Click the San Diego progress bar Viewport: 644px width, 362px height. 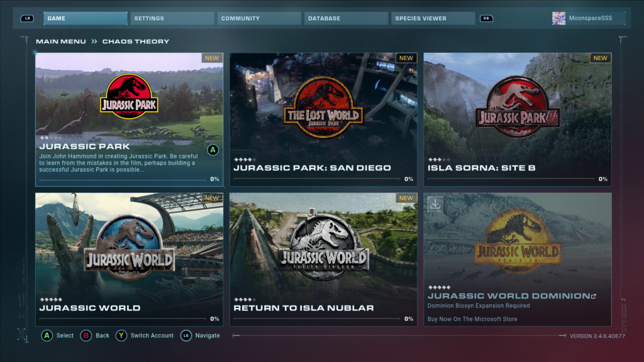317,179
